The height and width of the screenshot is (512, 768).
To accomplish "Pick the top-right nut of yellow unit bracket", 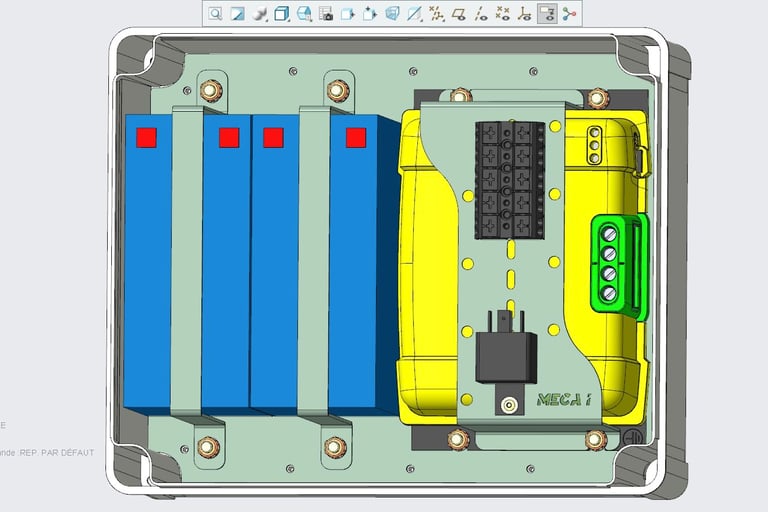I will tap(597, 98).
